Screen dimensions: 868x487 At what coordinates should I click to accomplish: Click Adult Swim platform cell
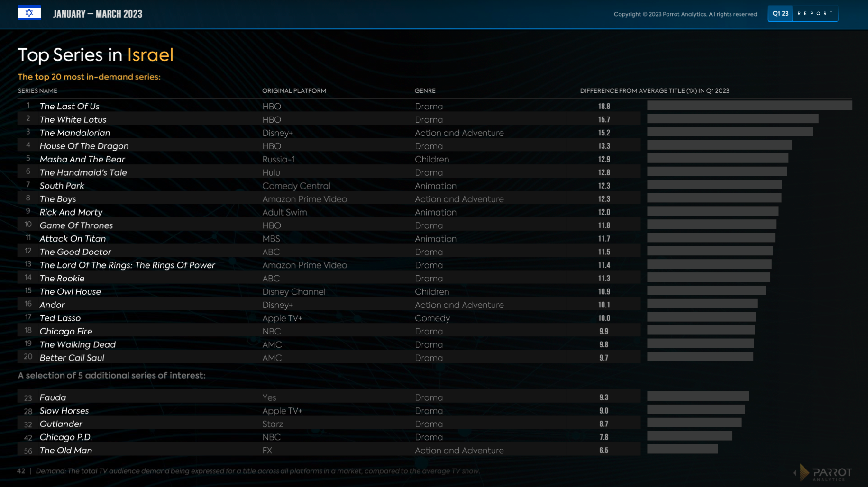[x=284, y=213]
